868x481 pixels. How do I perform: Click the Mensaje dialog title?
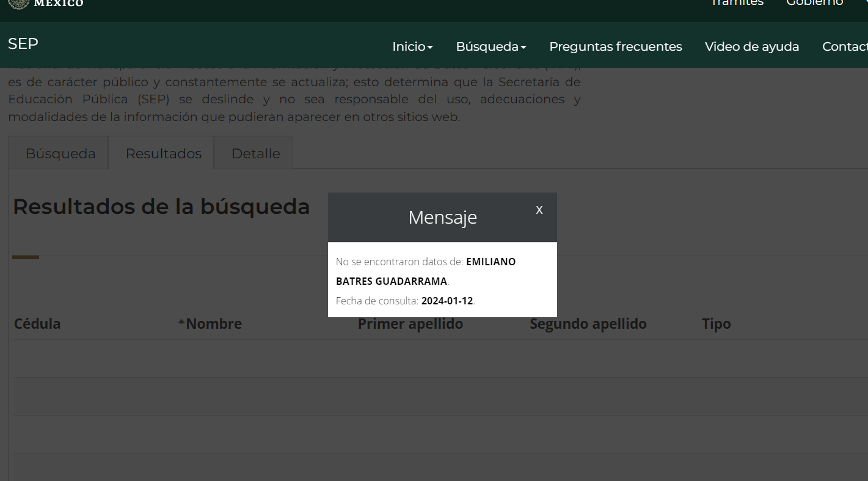tap(442, 218)
